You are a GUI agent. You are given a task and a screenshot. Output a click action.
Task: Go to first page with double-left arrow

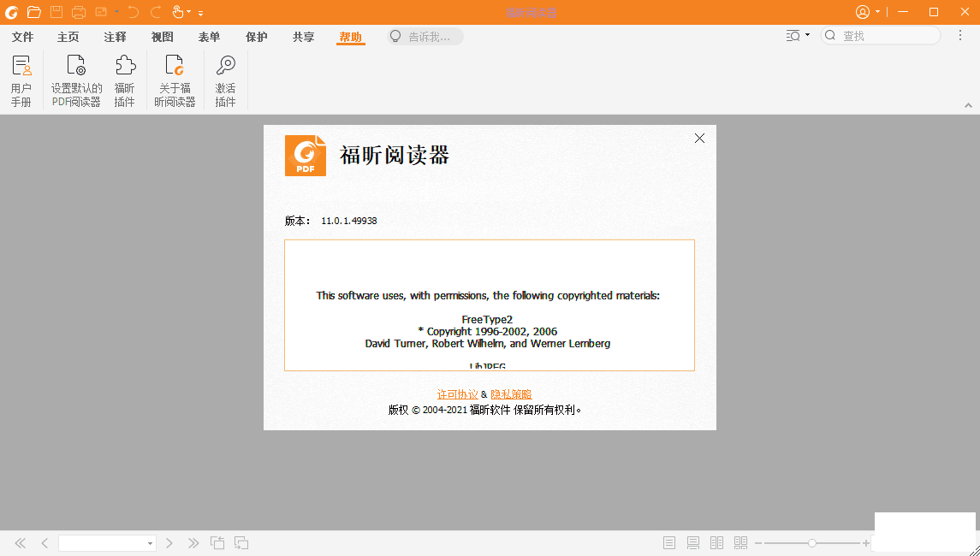pyautogui.click(x=21, y=543)
